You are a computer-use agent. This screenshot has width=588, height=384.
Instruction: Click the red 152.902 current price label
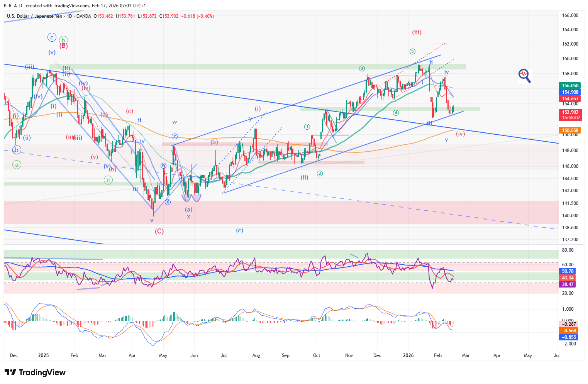(570, 113)
